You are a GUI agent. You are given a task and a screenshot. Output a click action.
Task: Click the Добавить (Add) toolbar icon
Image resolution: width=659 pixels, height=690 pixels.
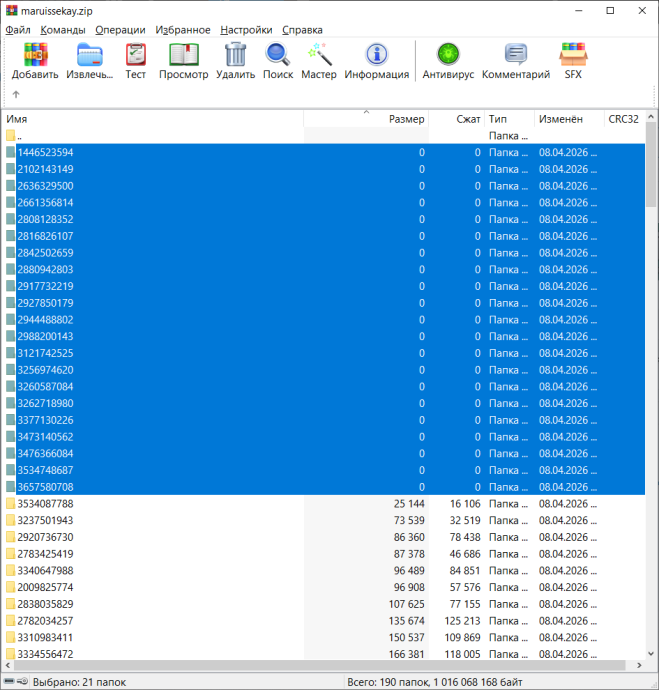click(x=35, y=56)
